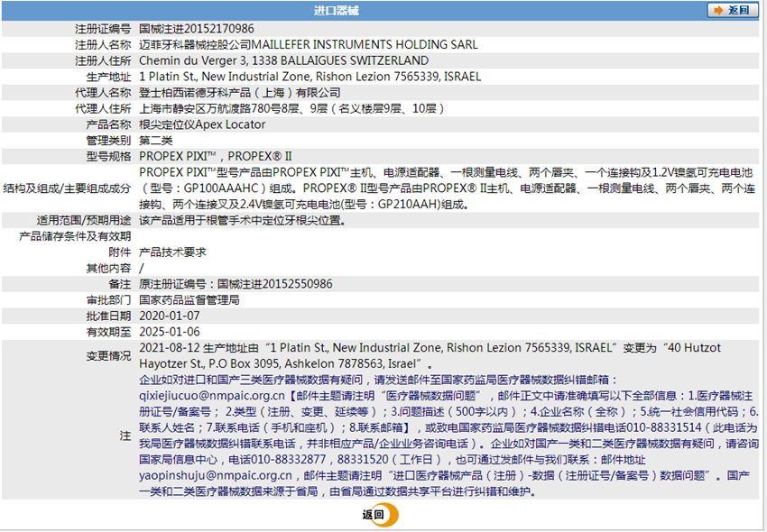Click the 型号规格 label

click(108, 157)
